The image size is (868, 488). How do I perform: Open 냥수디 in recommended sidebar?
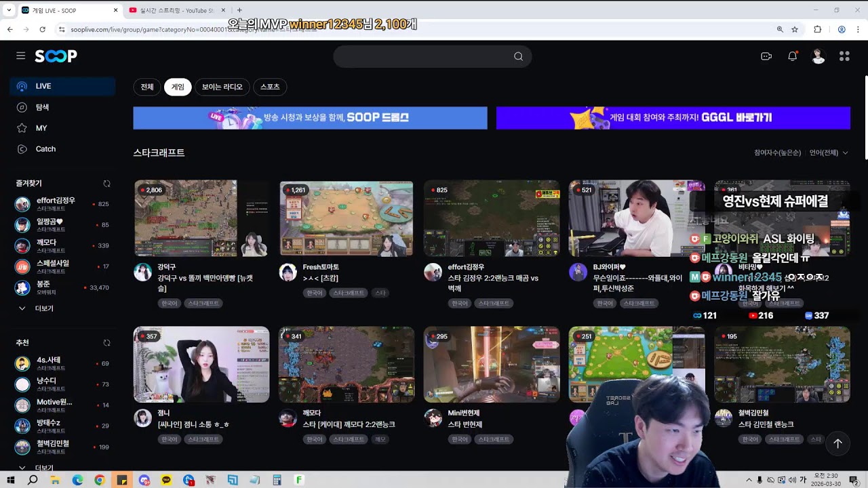(62, 385)
